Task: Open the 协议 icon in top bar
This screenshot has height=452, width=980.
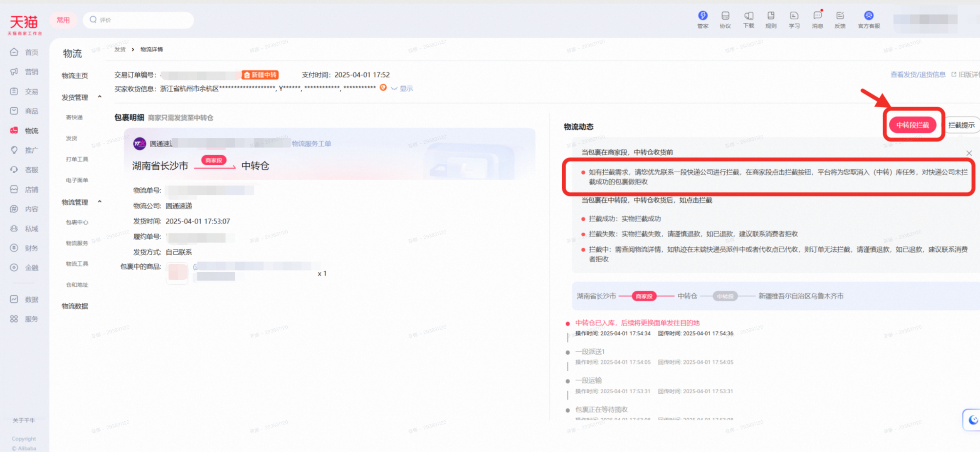Action: click(x=725, y=19)
